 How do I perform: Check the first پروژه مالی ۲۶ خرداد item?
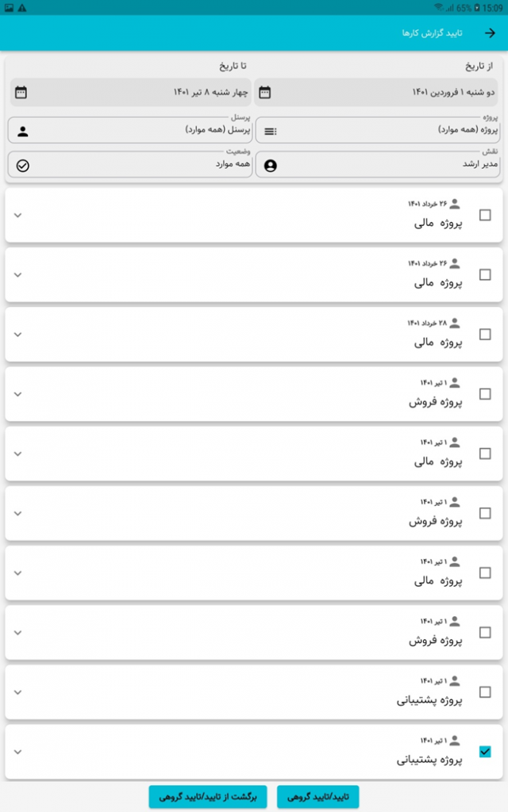(x=485, y=215)
